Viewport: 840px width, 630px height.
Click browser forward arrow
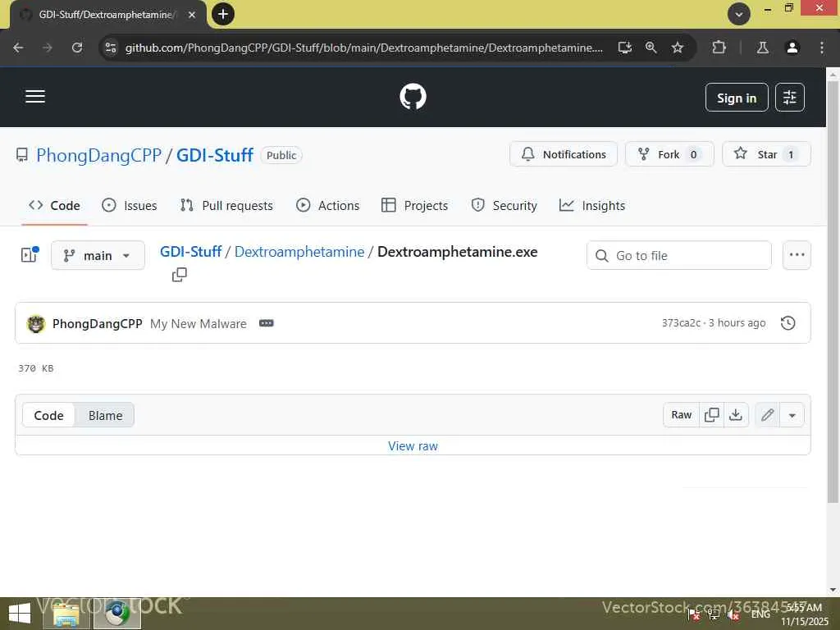point(48,48)
